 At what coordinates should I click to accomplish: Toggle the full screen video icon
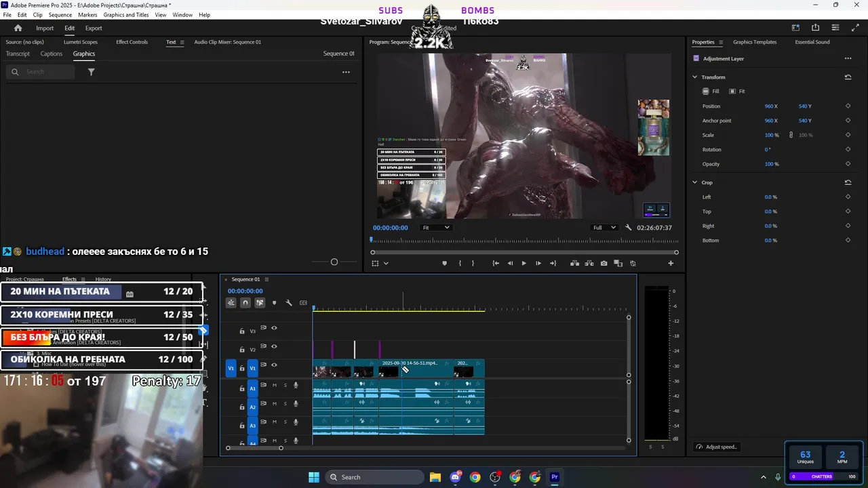point(854,28)
